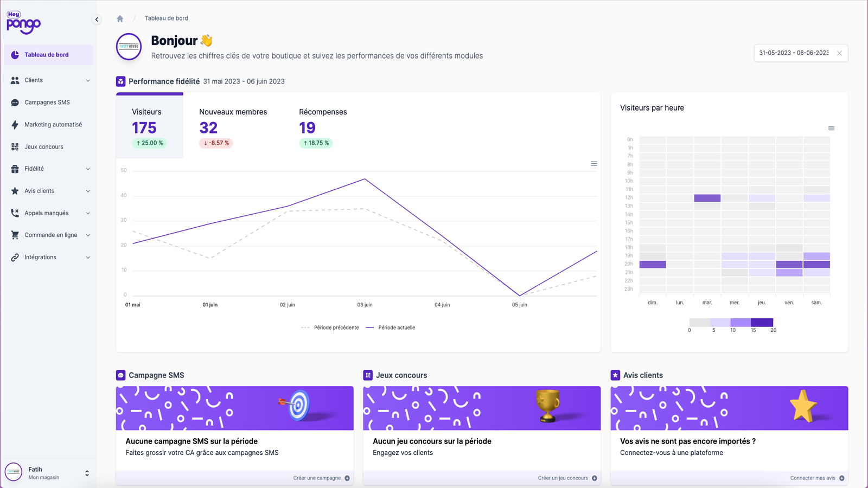Click the Commande en ligne cart icon
Image resolution: width=868 pixels, height=488 pixels.
[15, 235]
